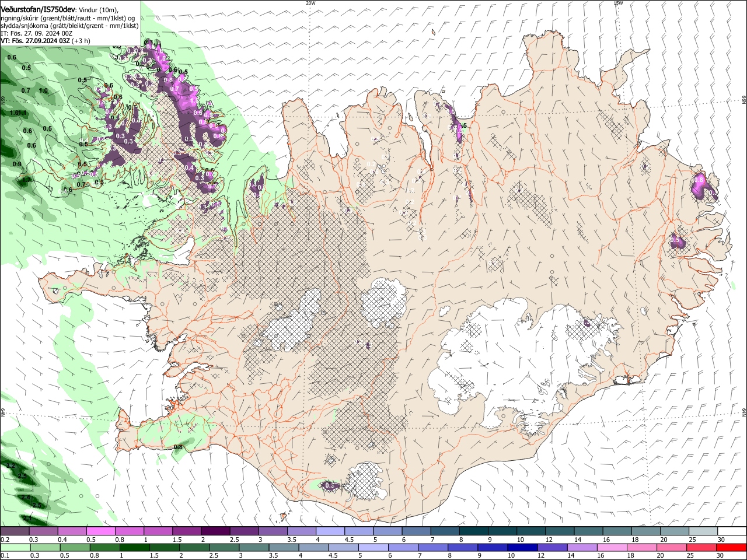Click the 15W longitude label

point(618,3)
